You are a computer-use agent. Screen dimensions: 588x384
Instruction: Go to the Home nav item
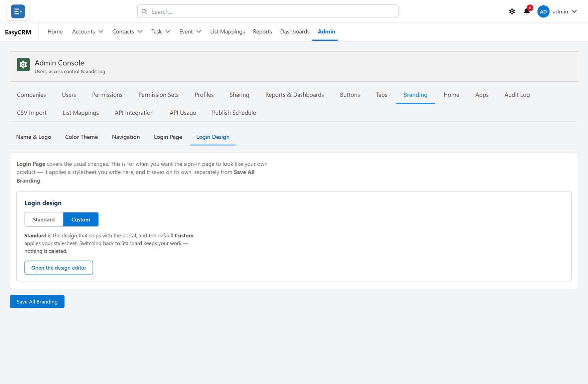point(55,31)
